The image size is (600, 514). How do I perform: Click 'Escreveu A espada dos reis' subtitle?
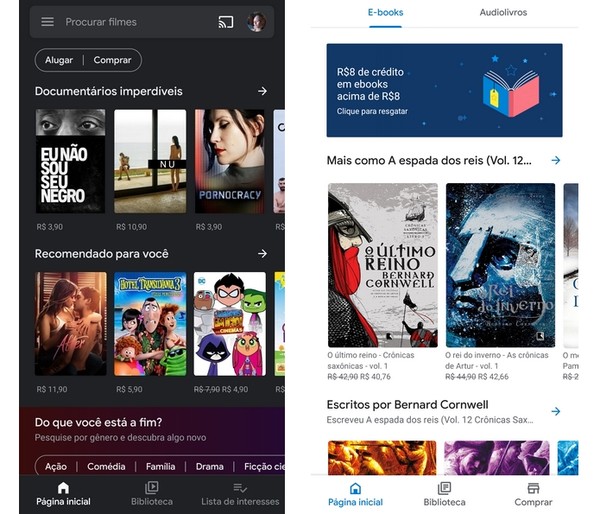pyautogui.click(x=430, y=420)
